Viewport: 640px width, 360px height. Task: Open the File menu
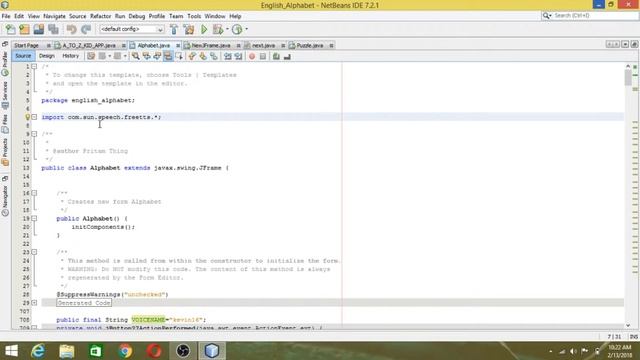(6, 16)
